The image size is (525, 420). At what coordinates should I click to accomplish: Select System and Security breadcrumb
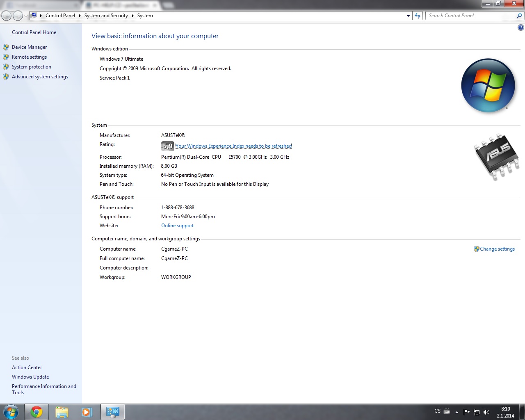[x=106, y=16]
